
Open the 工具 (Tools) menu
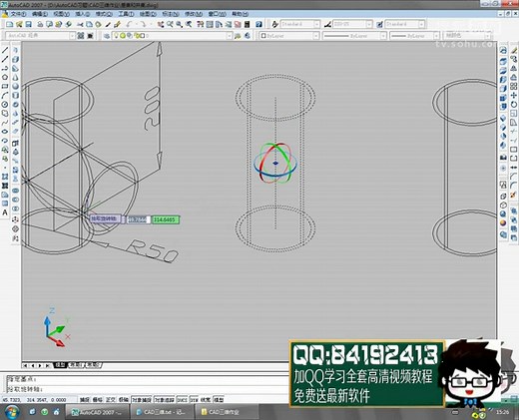(x=126, y=14)
